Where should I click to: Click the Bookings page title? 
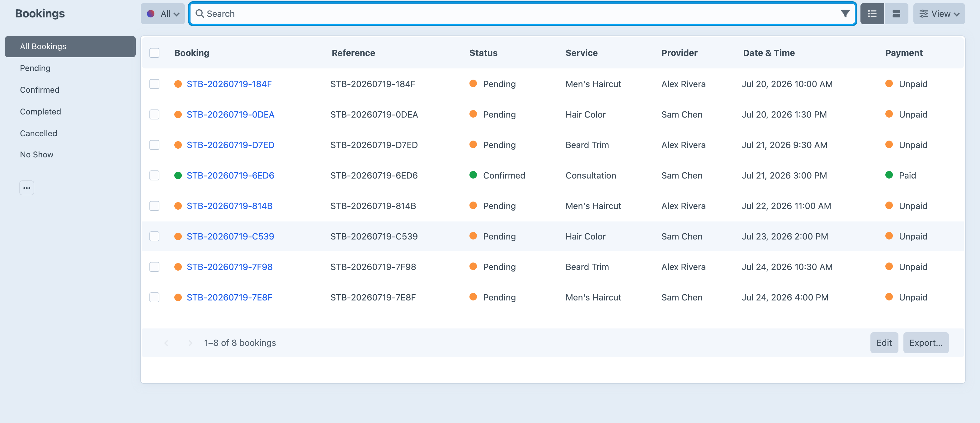(40, 13)
